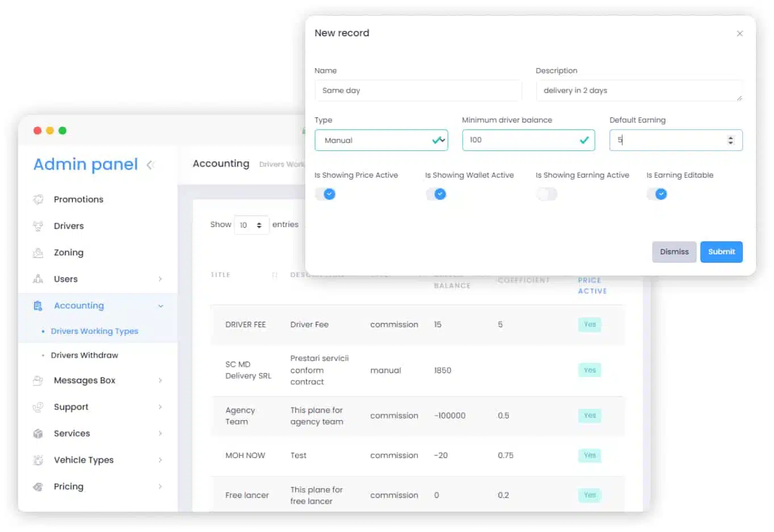
Task: Click the Admin panel title
Action: tap(86, 164)
